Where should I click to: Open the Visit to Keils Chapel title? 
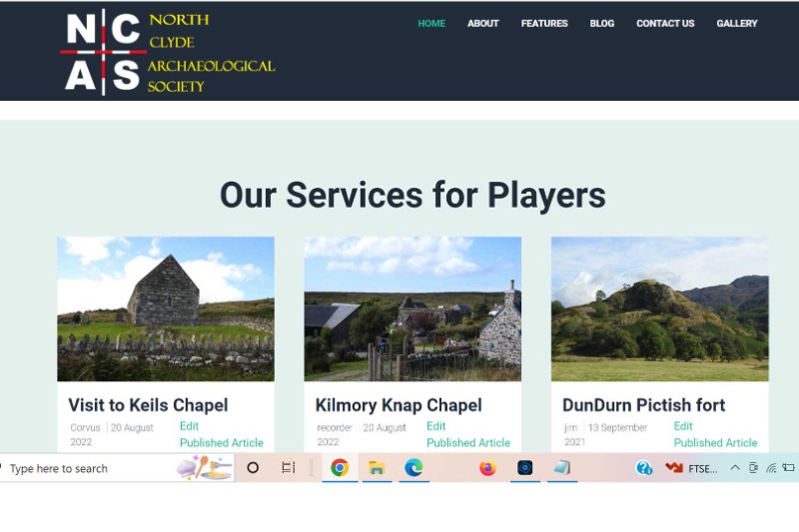point(148,405)
